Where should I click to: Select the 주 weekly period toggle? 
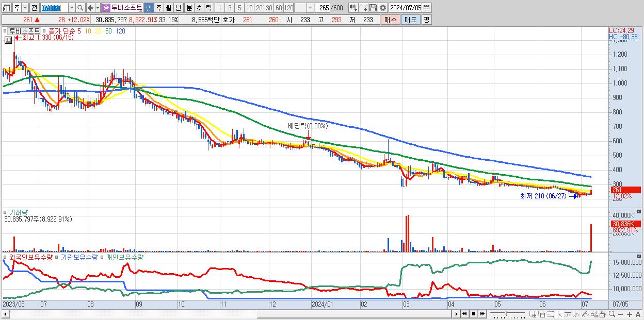[158, 8]
